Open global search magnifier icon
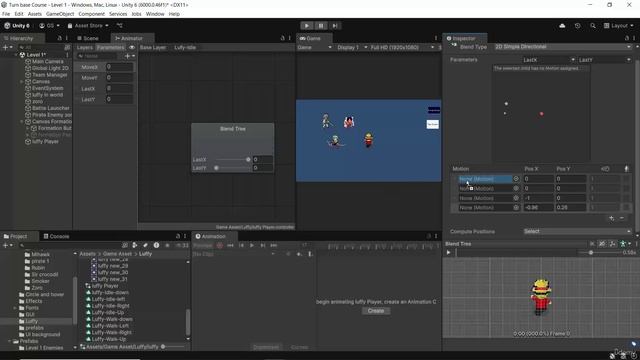Image resolution: width=640 pixels, height=360 pixels. click(x=593, y=26)
